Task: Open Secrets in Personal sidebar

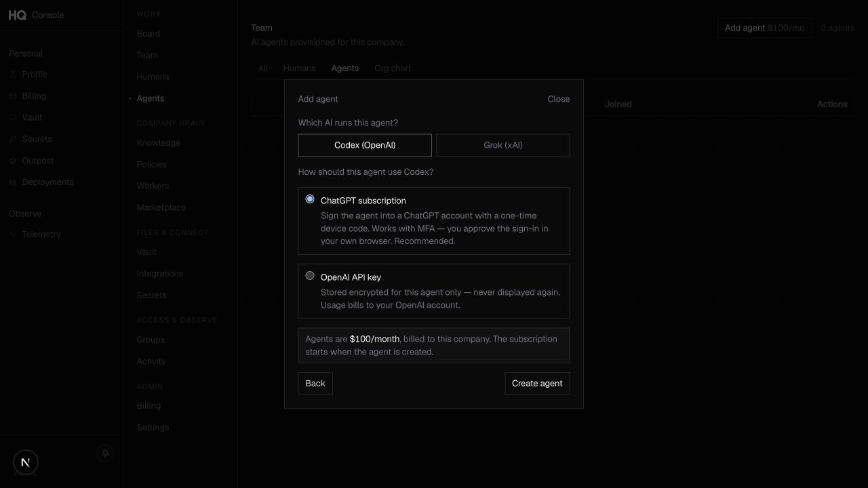Action: [37, 139]
